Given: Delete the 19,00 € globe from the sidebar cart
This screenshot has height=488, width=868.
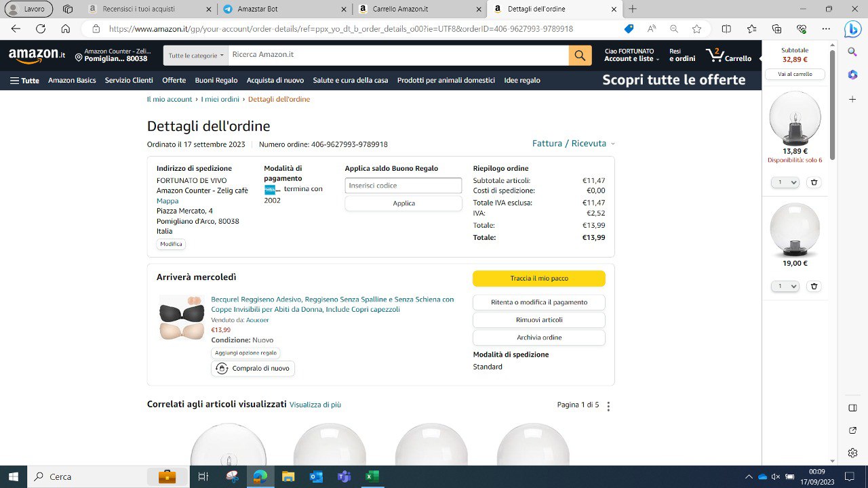Looking at the screenshot, I should (814, 287).
